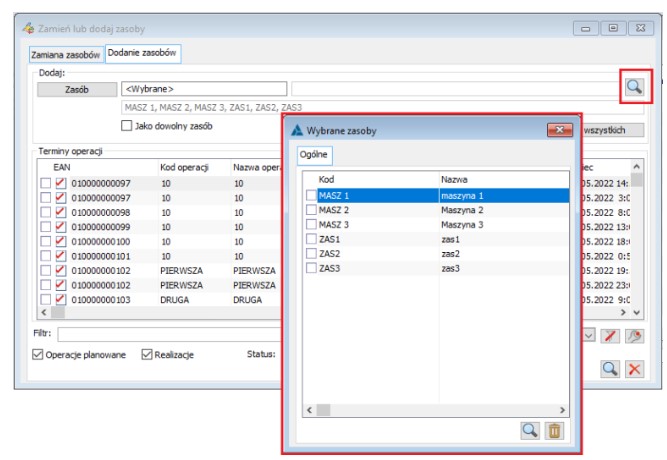Open the filter dropdown arrow
This screenshot has width=667, height=460.
click(588, 334)
